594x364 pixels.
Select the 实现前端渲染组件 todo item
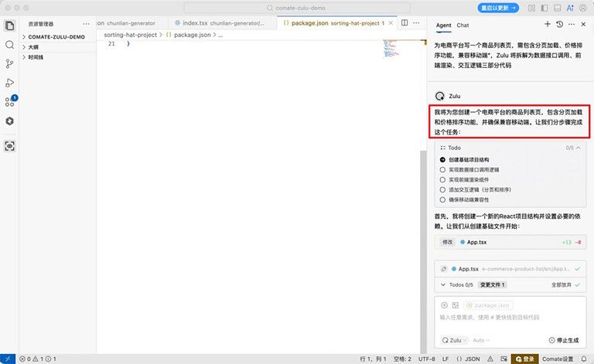pyautogui.click(x=469, y=180)
